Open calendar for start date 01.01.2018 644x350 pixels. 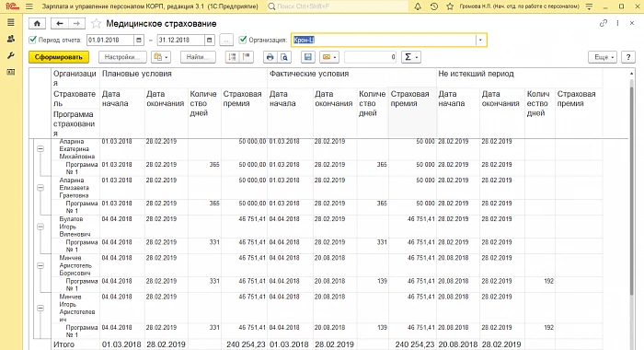tap(139, 40)
